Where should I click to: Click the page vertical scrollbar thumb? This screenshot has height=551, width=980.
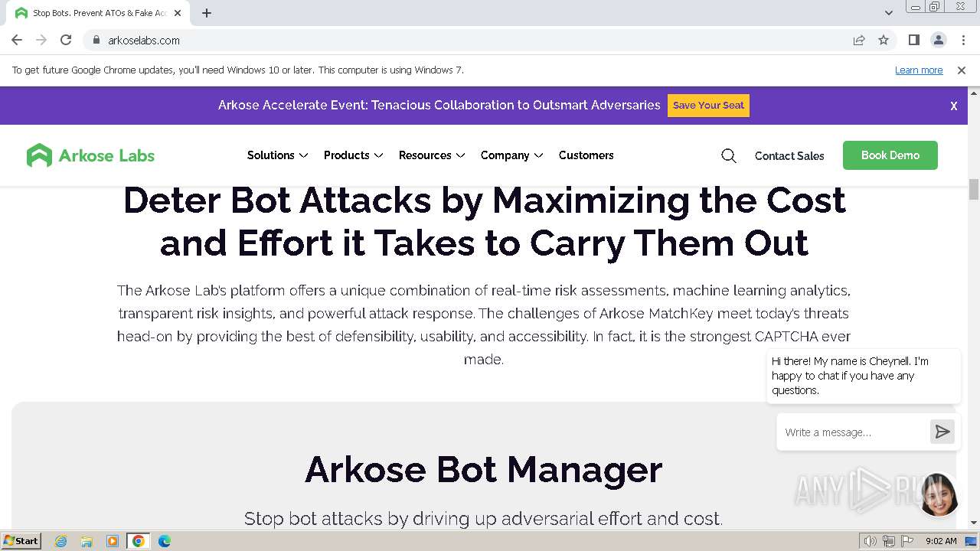coord(974,188)
